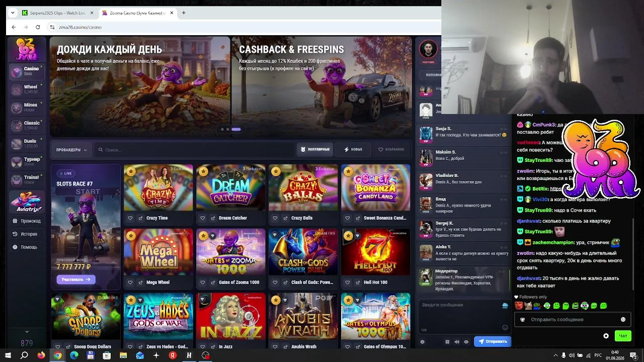The height and width of the screenshot is (362, 644).
Task: Open the Помощь menu item
Action: coord(27,247)
